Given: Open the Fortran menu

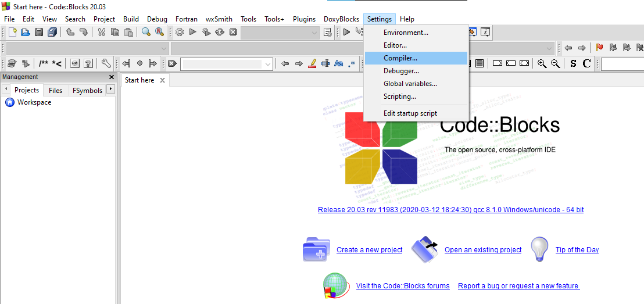Looking at the screenshot, I should [x=187, y=19].
